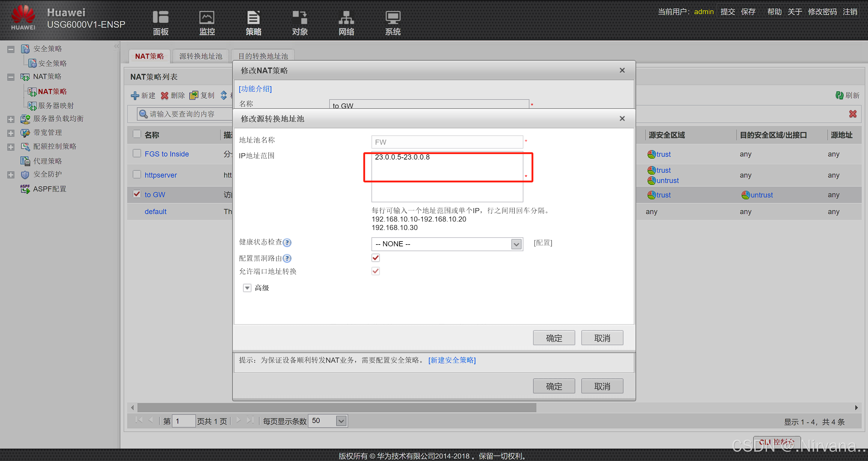The height and width of the screenshot is (461, 868).
Task: Cancel the address pool dialog with 取消
Action: coord(602,338)
